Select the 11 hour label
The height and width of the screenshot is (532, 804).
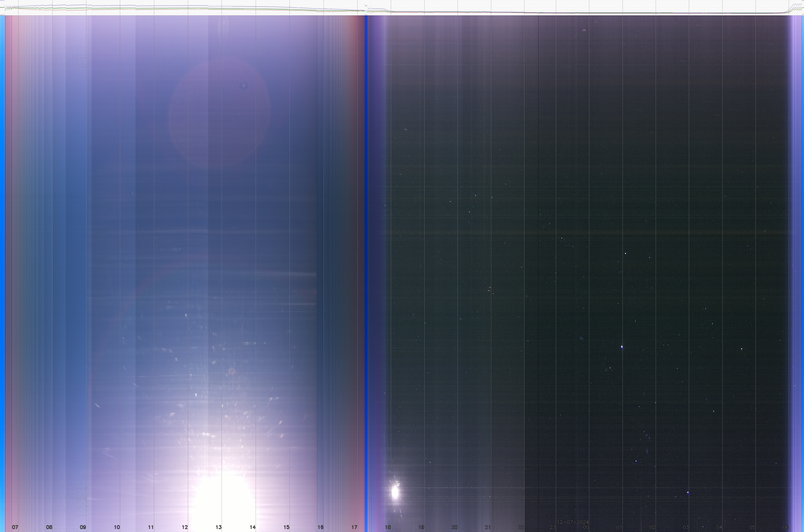151,527
